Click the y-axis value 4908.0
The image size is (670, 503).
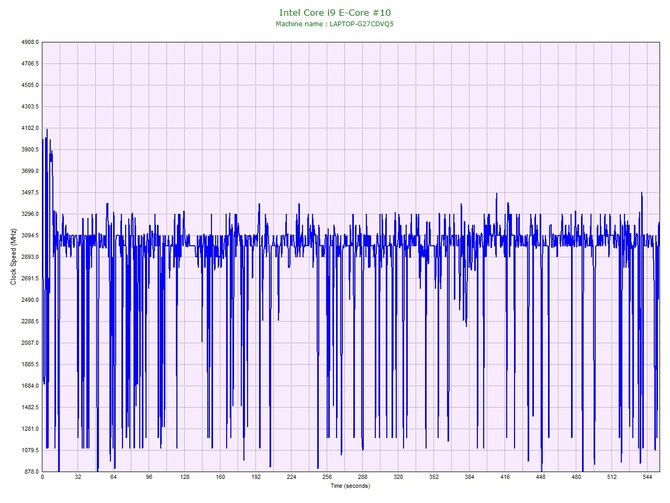[30, 42]
